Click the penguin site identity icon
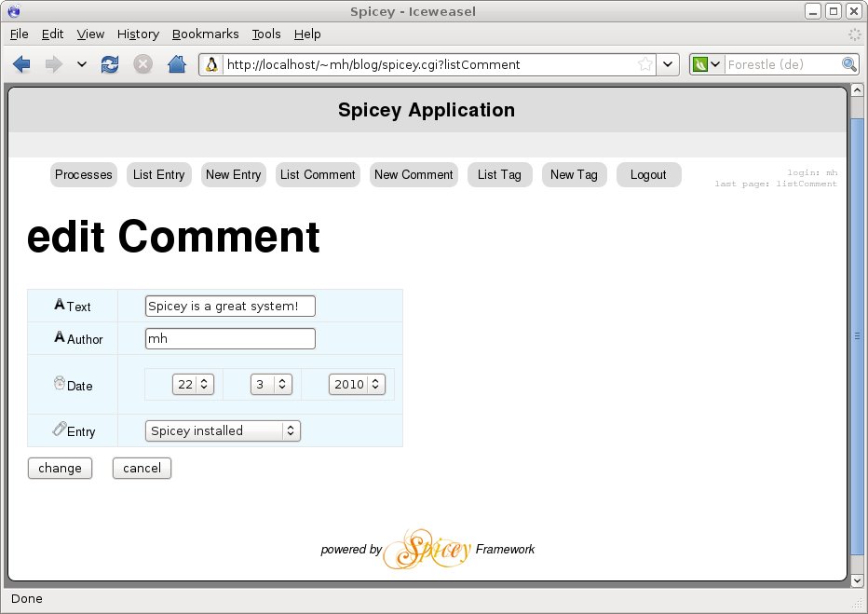This screenshot has height=614, width=868. tap(211, 65)
